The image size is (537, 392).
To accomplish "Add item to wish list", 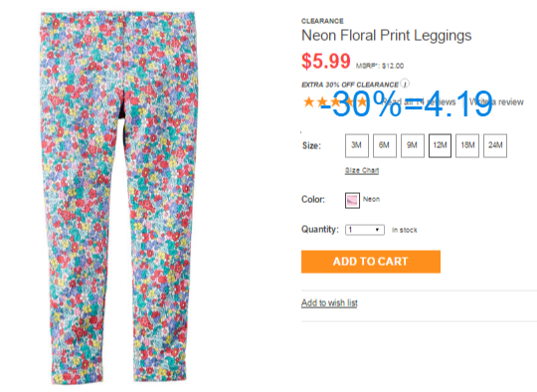I will (x=329, y=302).
